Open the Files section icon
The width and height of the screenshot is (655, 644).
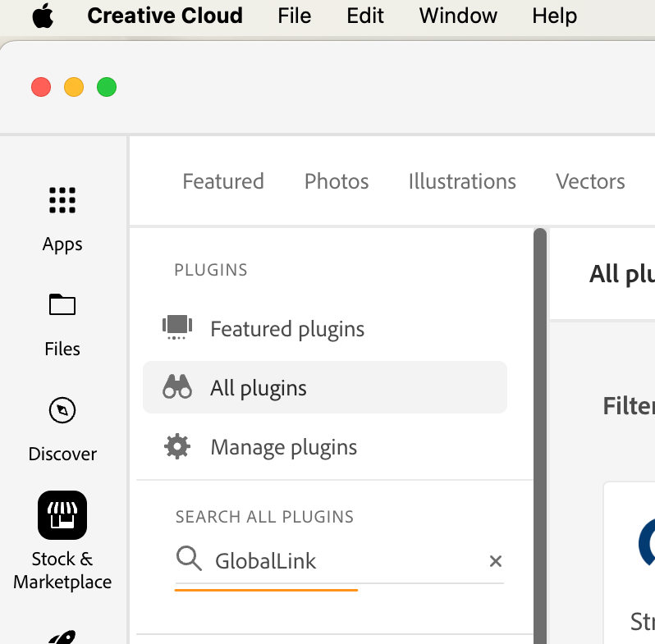[62, 304]
